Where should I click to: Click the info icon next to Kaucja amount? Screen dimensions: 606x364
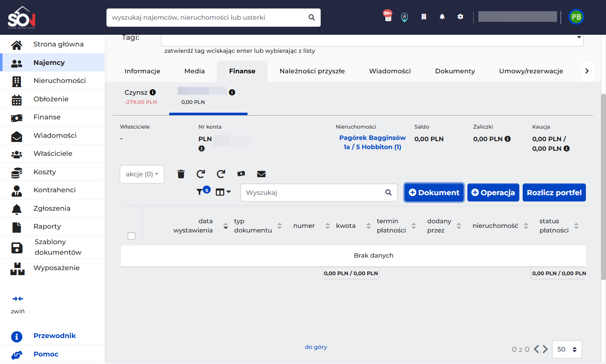pyautogui.click(x=567, y=148)
